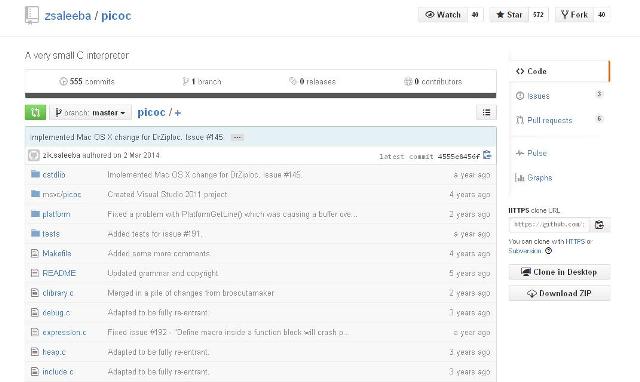This screenshot has height=382, width=640.
Task: Click the tests folder icon
Action: (x=36, y=233)
